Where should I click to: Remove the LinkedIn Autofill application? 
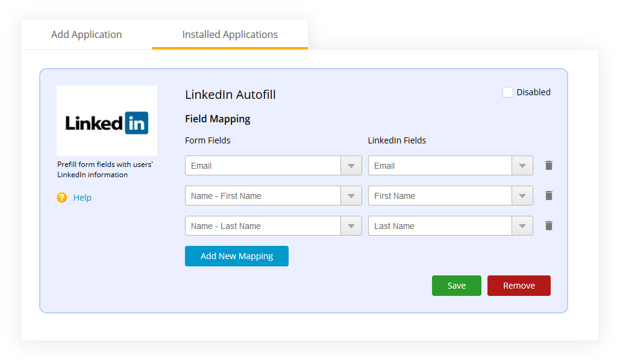tap(519, 286)
